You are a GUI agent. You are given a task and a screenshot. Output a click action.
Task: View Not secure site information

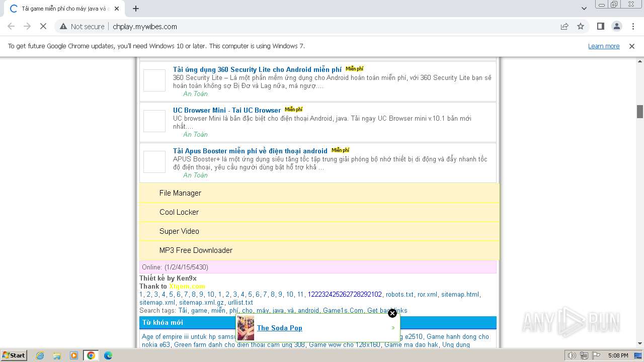click(x=82, y=27)
